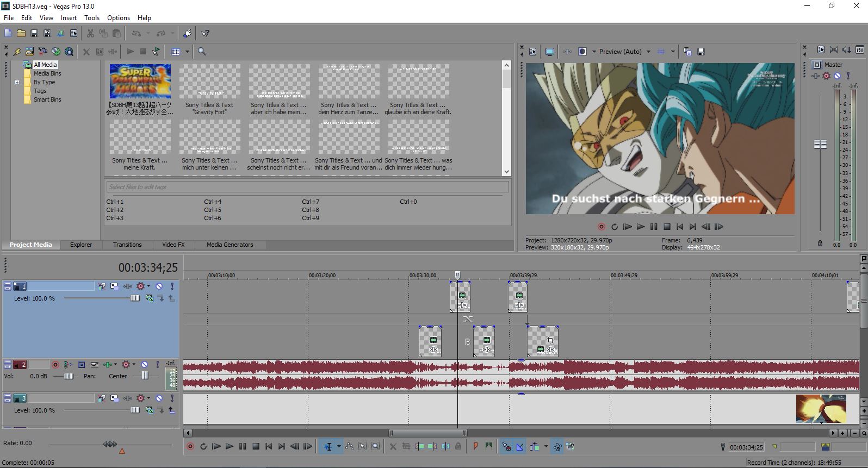Click the What's This Help pointer icon
Image resolution: width=868 pixels, height=468 pixels.
(206, 33)
